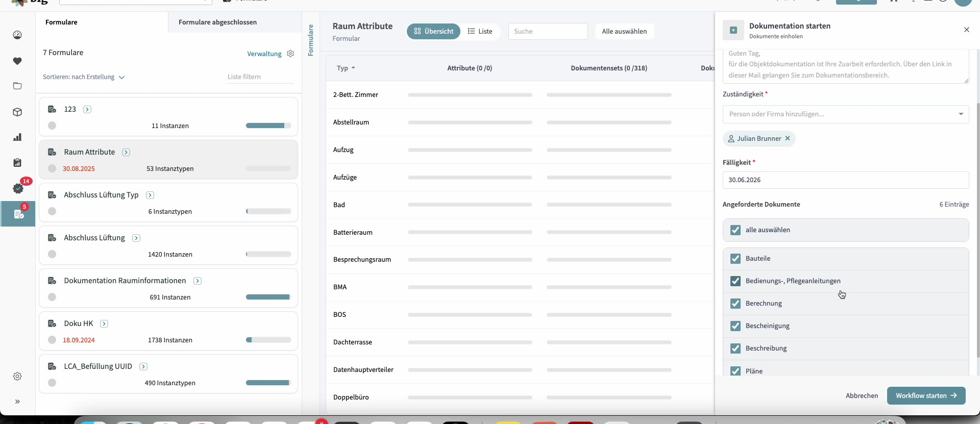Screen dimensions: 980x424
Task: Open the verified badge icon with 14 notifications
Action: (18, 188)
